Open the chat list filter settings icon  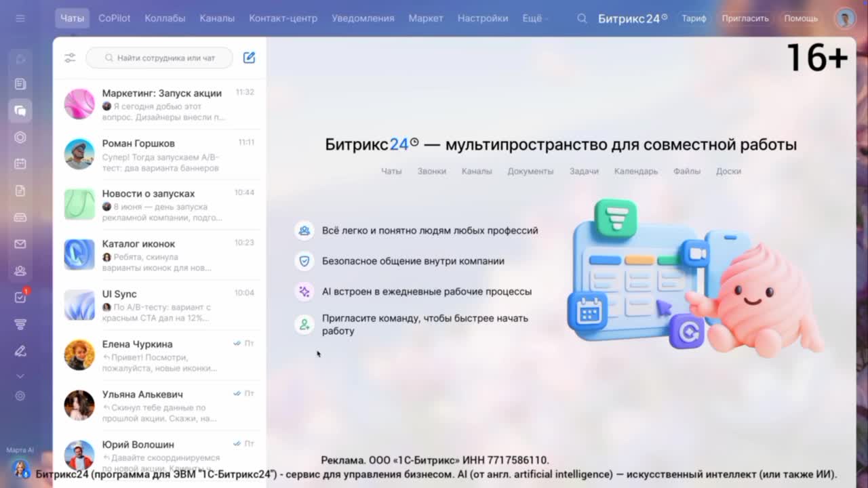coord(70,58)
